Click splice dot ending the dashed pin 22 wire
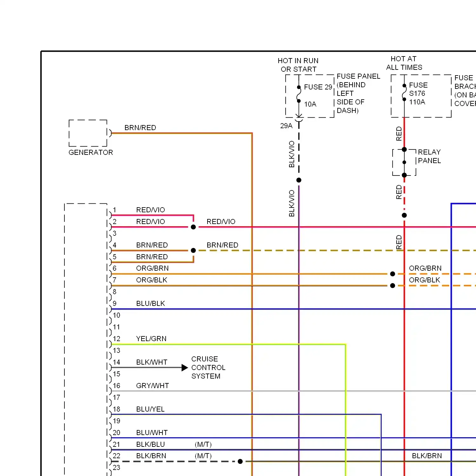 240,461
